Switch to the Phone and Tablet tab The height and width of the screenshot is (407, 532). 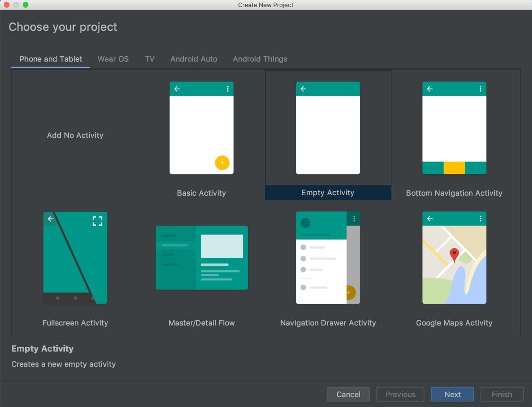(x=51, y=59)
